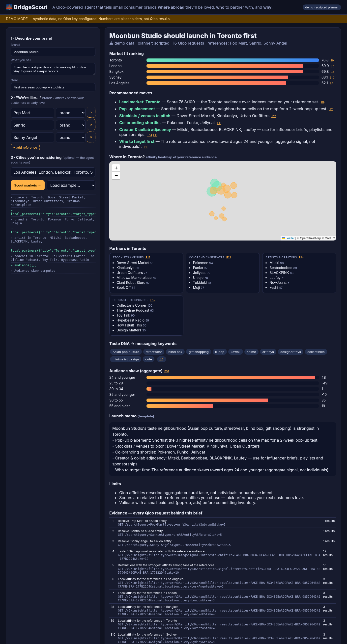Click the "demo · scripted planner" badge
The image size is (347, 644).
click(x=322, y=7)
